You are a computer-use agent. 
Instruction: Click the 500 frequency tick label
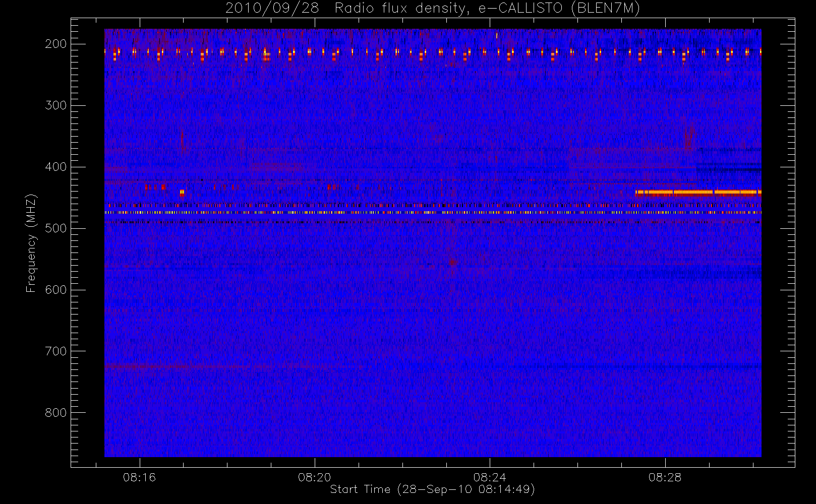56,228
